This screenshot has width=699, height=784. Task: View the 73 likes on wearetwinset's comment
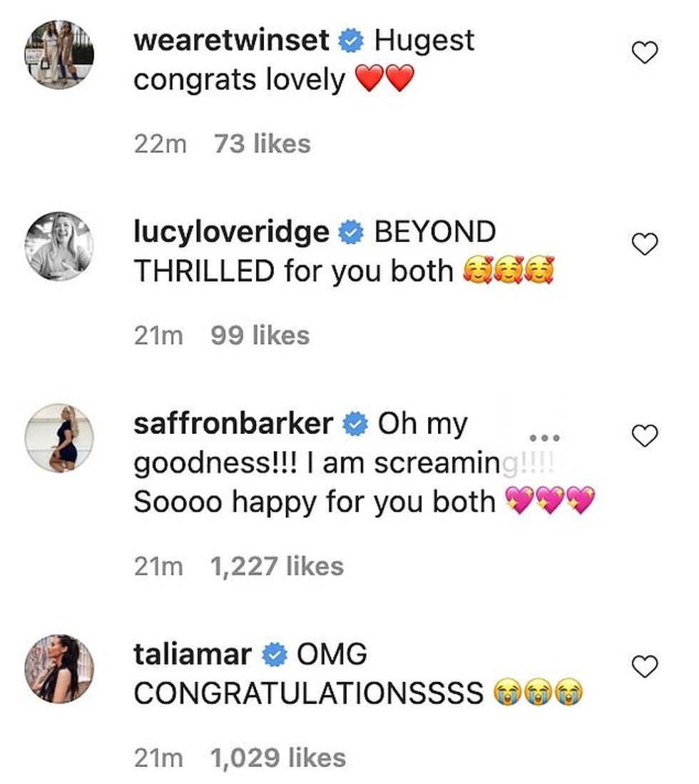tap(262, 143)
